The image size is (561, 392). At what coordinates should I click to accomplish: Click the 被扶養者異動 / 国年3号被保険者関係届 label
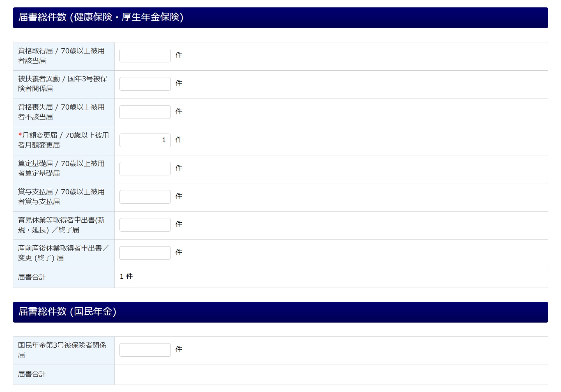(x=63, y=84)
